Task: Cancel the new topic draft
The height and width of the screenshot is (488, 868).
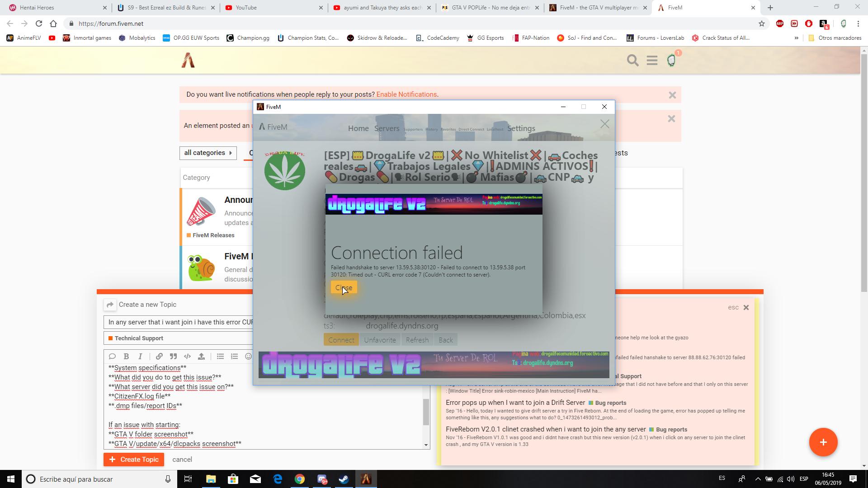Action: click(x=182, y=460)
